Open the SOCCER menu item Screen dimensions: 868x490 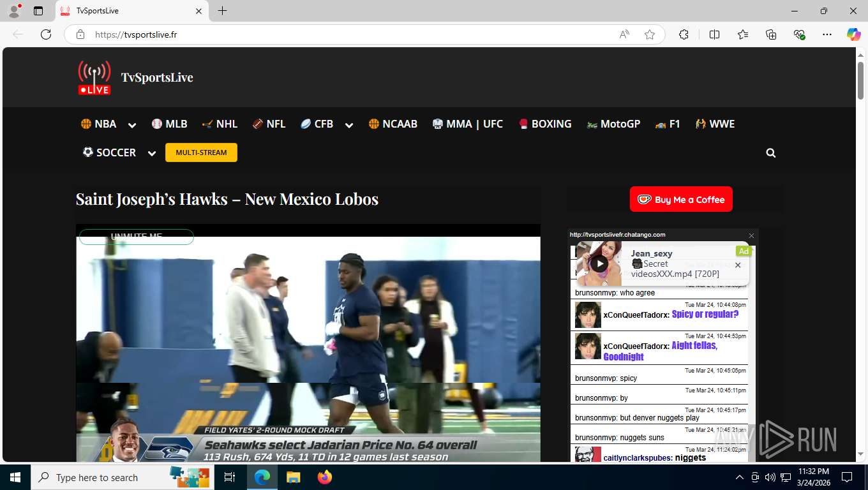coord(109,152)
